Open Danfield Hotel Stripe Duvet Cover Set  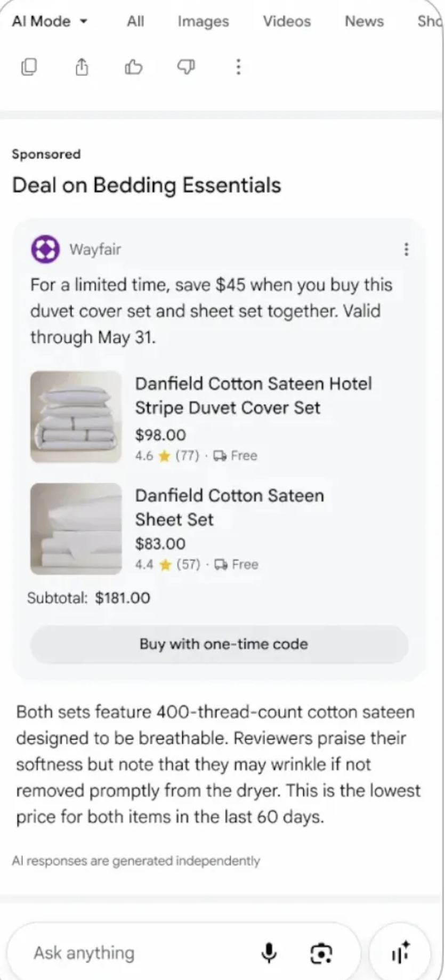(254, 396)
